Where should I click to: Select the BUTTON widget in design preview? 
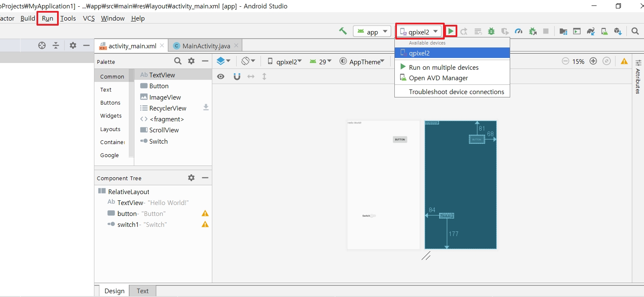[x=400, y=139]
